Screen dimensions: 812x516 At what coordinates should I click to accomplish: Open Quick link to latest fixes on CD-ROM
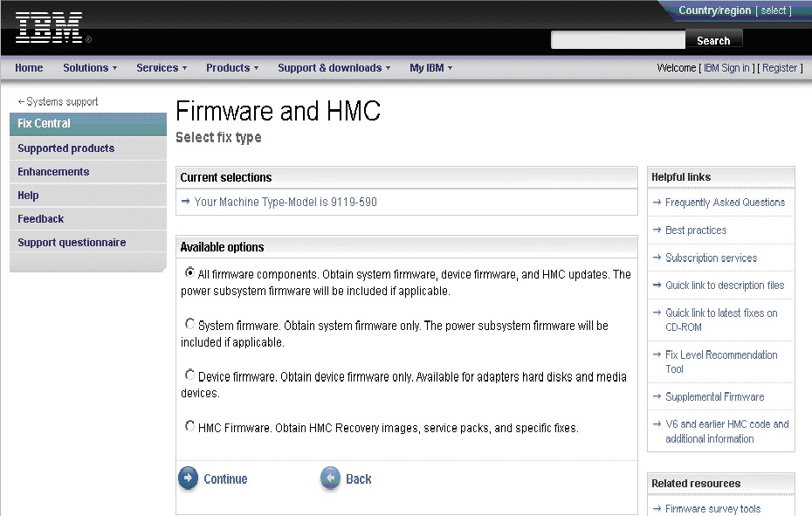(x=721, y=320)
